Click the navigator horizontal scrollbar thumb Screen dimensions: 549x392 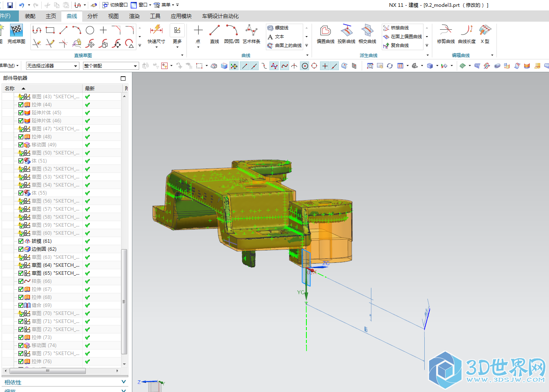tap(48, 371)
